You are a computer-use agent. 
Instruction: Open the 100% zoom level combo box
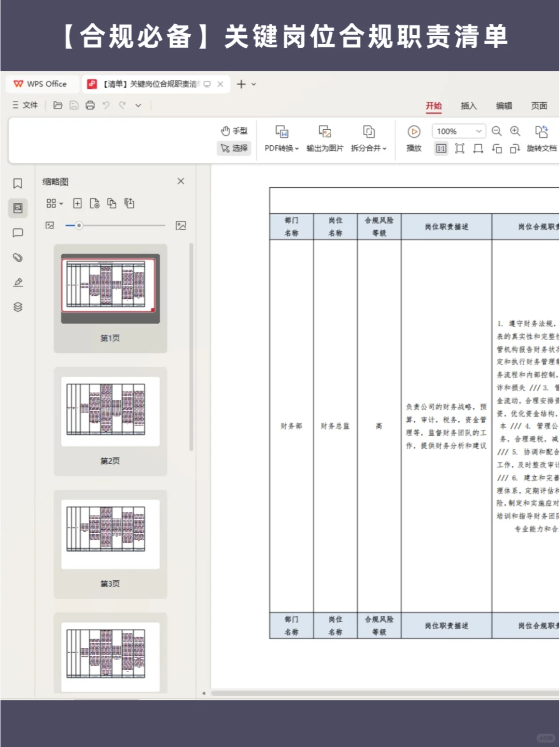tap(459, 131)
